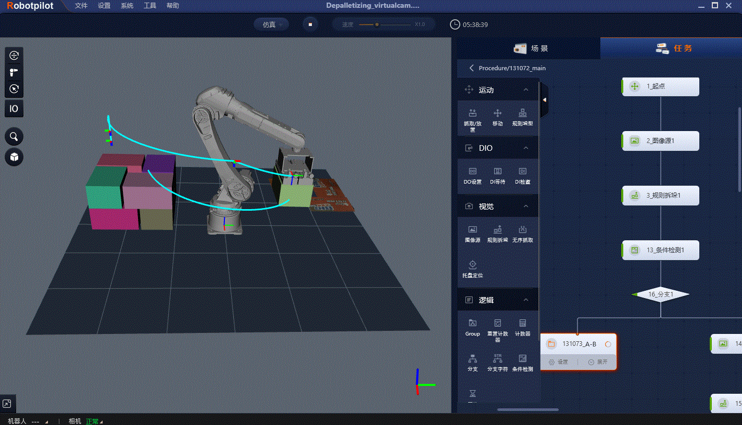Select the 托盘定位 pallet locating tool
This screenshot has width=742, height=425.
pos(472,269)
